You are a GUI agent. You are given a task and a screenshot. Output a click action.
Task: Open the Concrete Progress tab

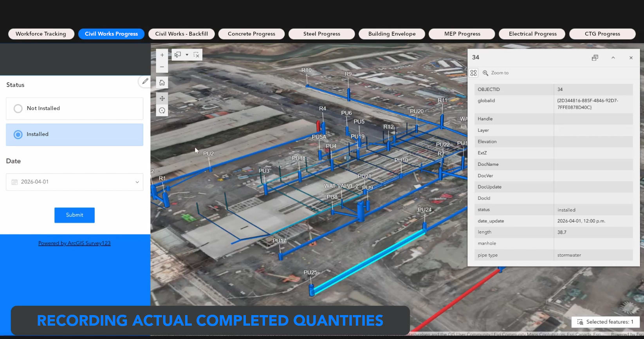click(x=251, y=34)
